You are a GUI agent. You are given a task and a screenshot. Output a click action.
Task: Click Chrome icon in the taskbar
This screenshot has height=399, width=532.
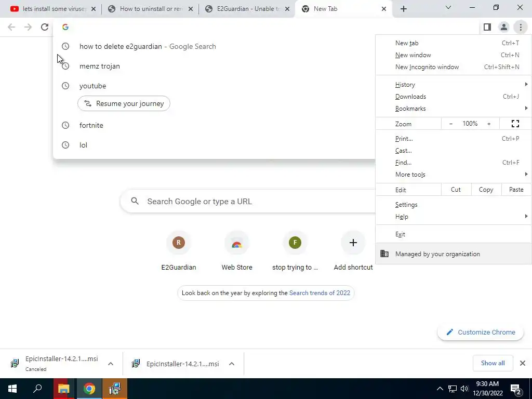(89, 389)
